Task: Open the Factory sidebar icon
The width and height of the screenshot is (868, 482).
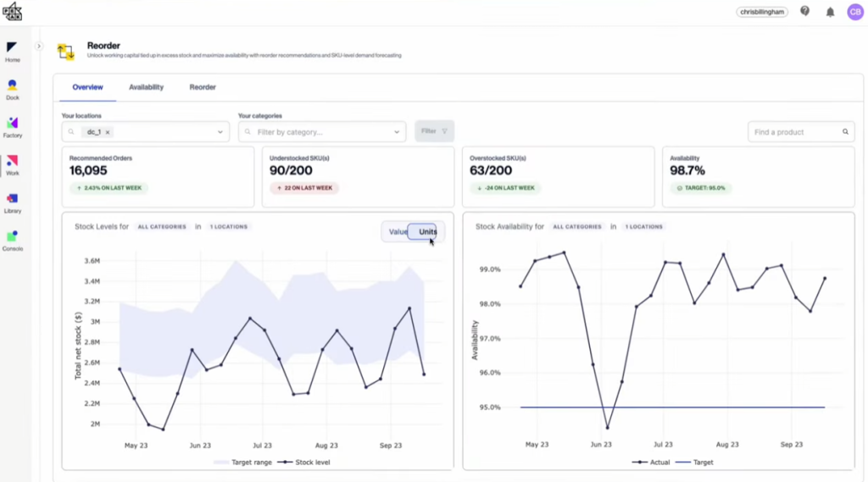Action: point(12,125)
